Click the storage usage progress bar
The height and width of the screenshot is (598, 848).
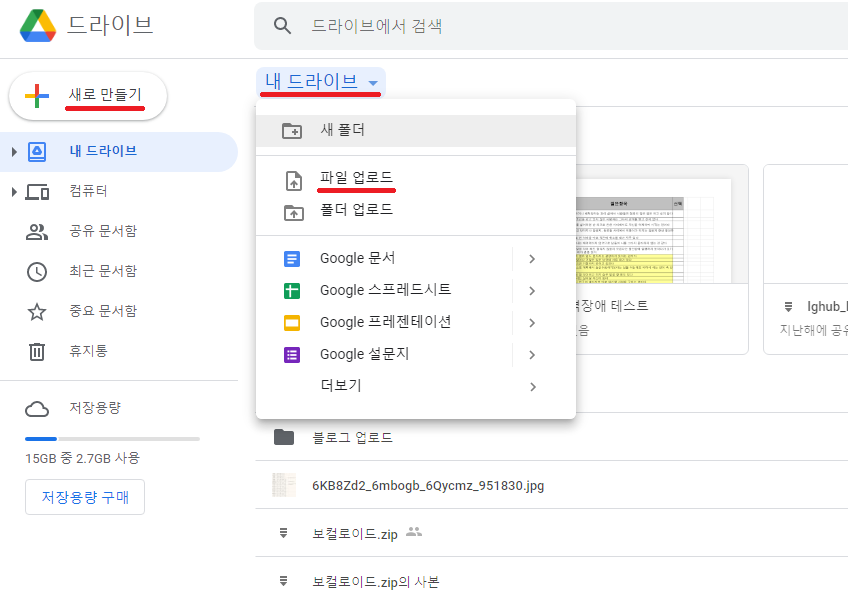point(112,438)
